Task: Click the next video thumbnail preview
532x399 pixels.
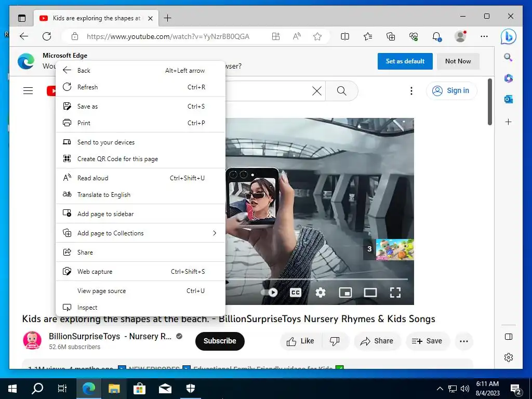Action: [395, 250]
